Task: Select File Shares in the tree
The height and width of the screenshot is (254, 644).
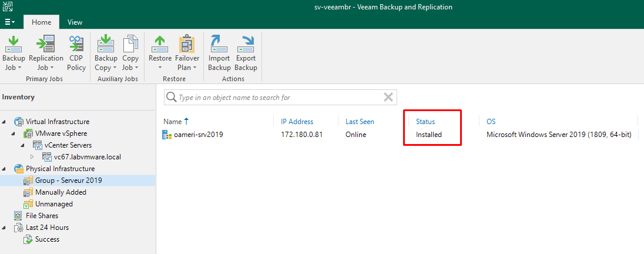Action: click(42, 216)
